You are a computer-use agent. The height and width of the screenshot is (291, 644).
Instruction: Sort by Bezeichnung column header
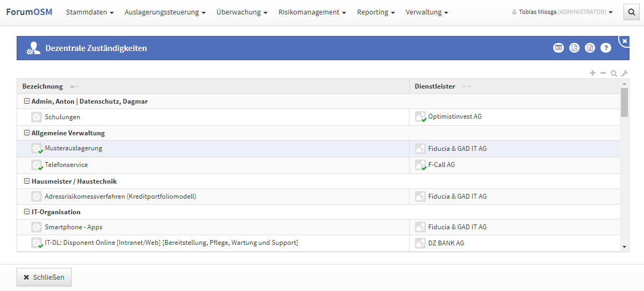43,86
